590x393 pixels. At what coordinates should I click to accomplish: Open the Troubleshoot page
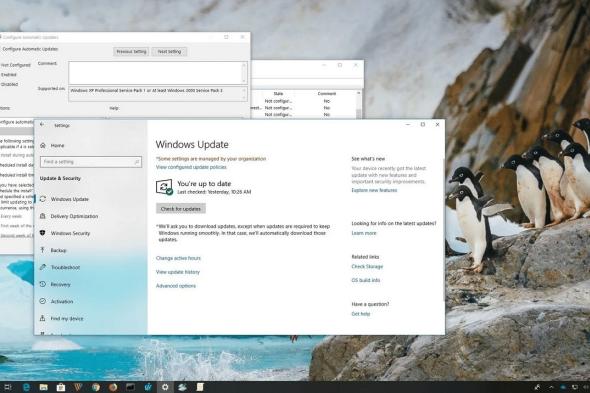[65, 267]
